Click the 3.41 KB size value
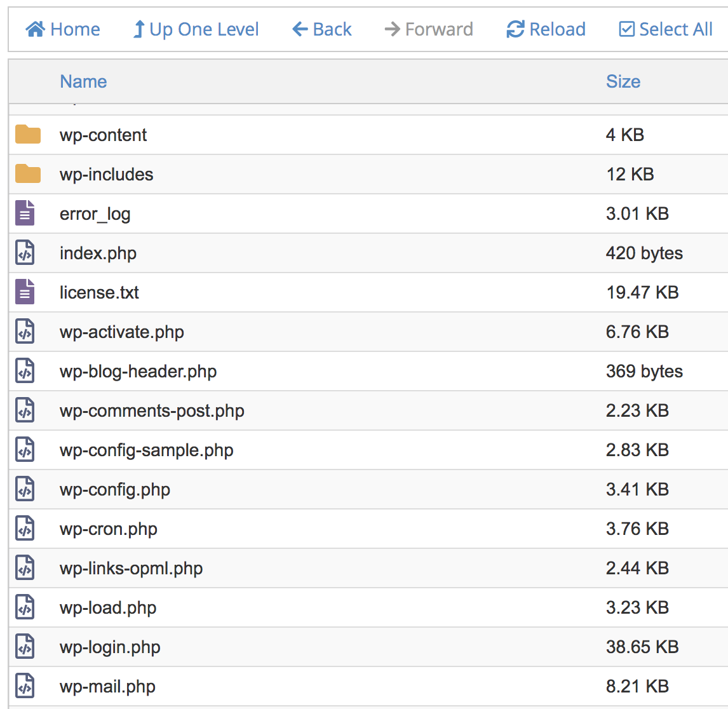 coord(637,489)
